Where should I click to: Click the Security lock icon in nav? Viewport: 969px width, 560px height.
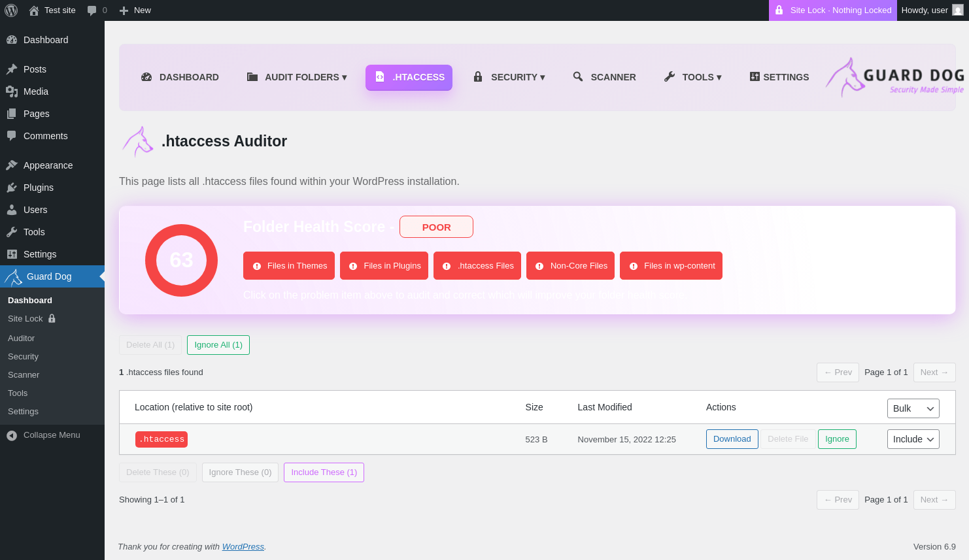(478, 77)
